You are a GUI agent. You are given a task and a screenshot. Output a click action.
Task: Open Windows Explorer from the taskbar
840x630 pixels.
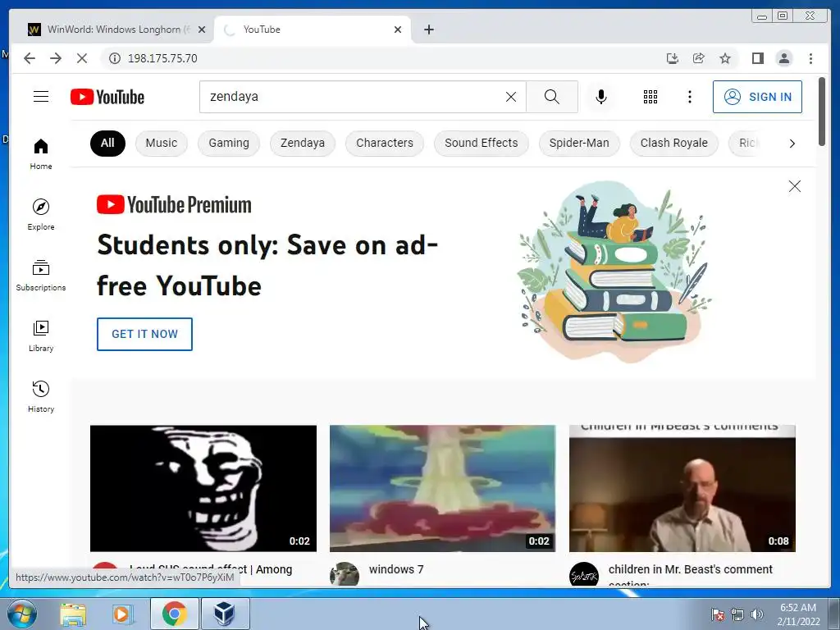73,614
